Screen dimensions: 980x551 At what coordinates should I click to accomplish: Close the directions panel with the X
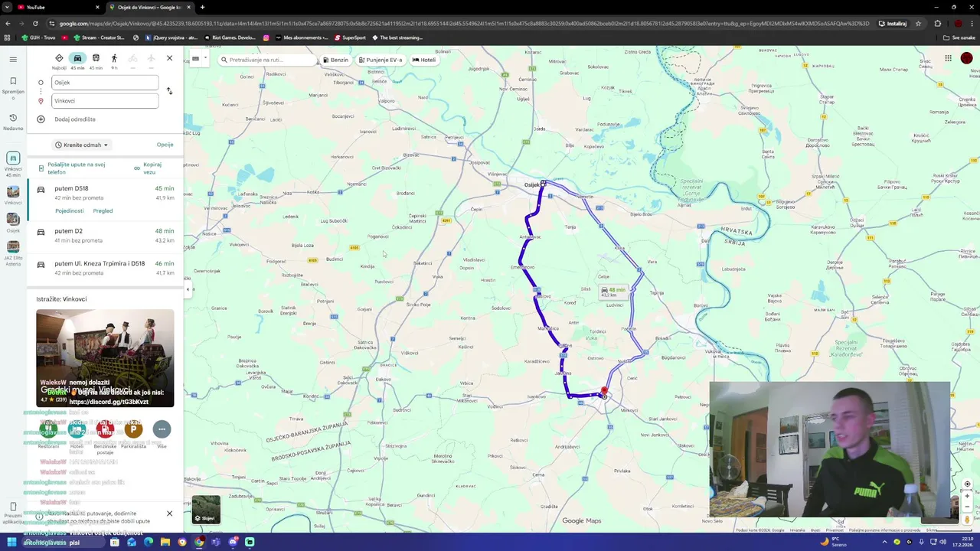(169, 58)
